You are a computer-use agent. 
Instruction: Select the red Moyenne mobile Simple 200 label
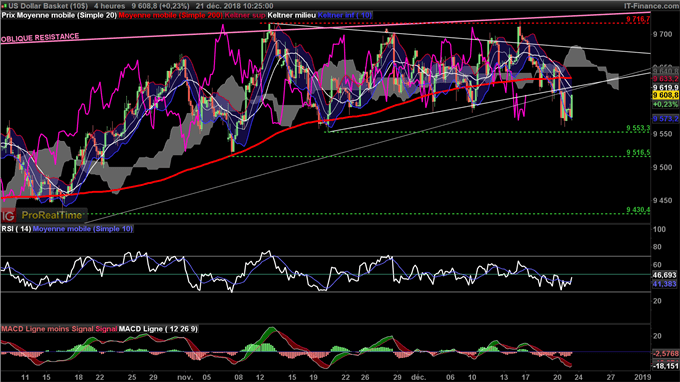(170, 15)
